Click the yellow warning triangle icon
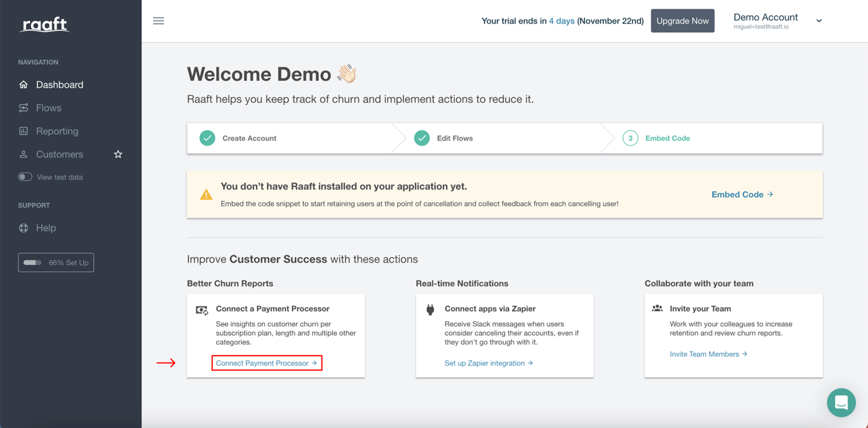The image size is (868, 428). tap(206, 195)
